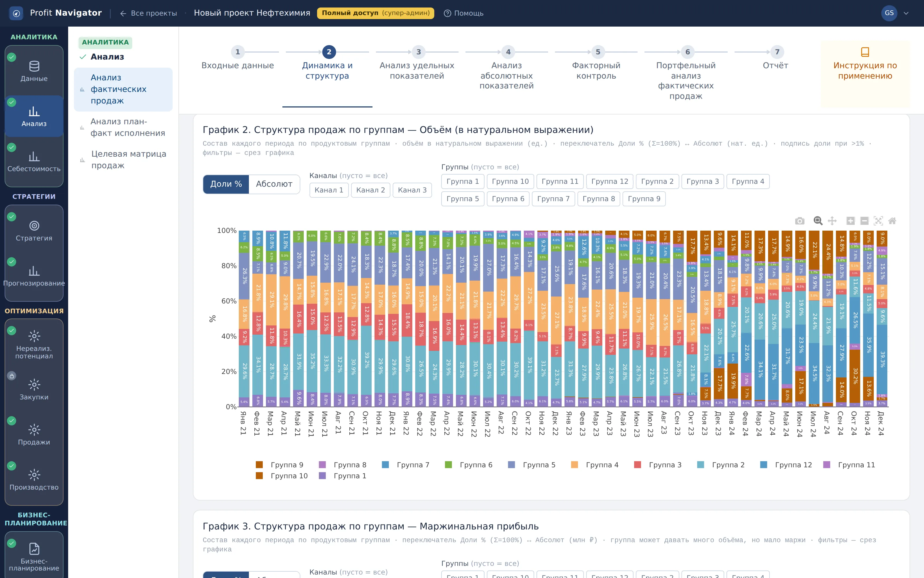This screenshot has height=578, width=924.
Task: Switch chart to Доли % mode
Action: click(226, 184)
